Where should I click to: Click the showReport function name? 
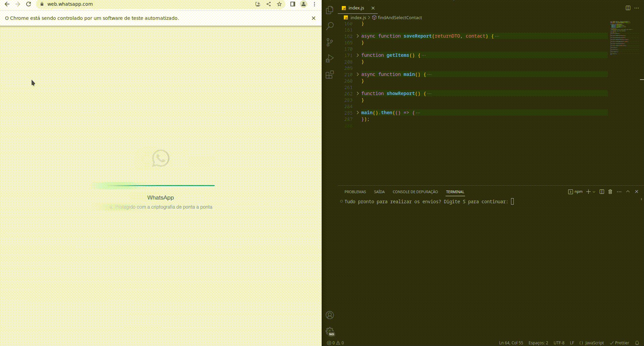(x=401, y=93)
